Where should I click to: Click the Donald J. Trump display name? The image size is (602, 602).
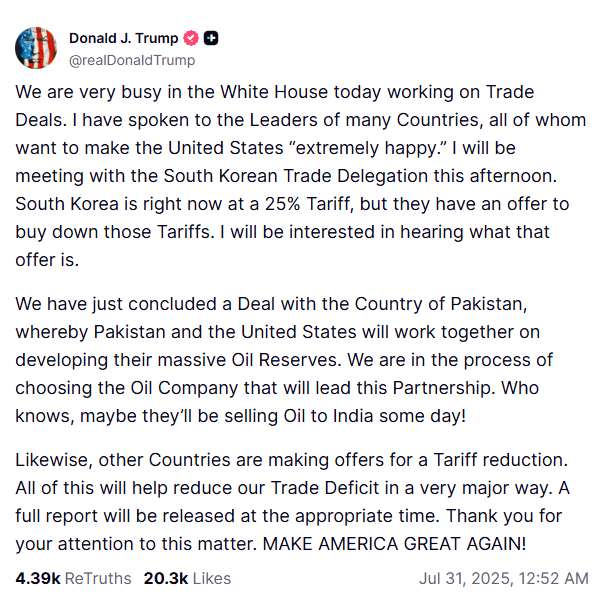[123, 38]
